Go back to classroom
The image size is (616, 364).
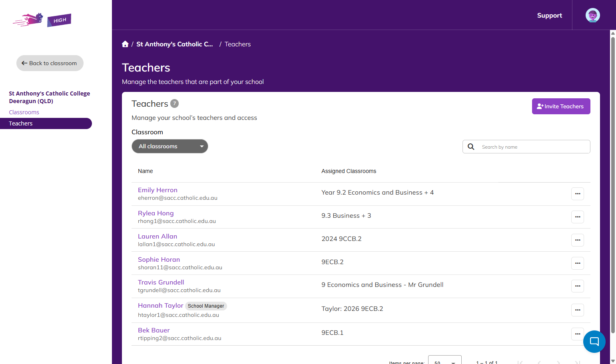click(50, 63)
